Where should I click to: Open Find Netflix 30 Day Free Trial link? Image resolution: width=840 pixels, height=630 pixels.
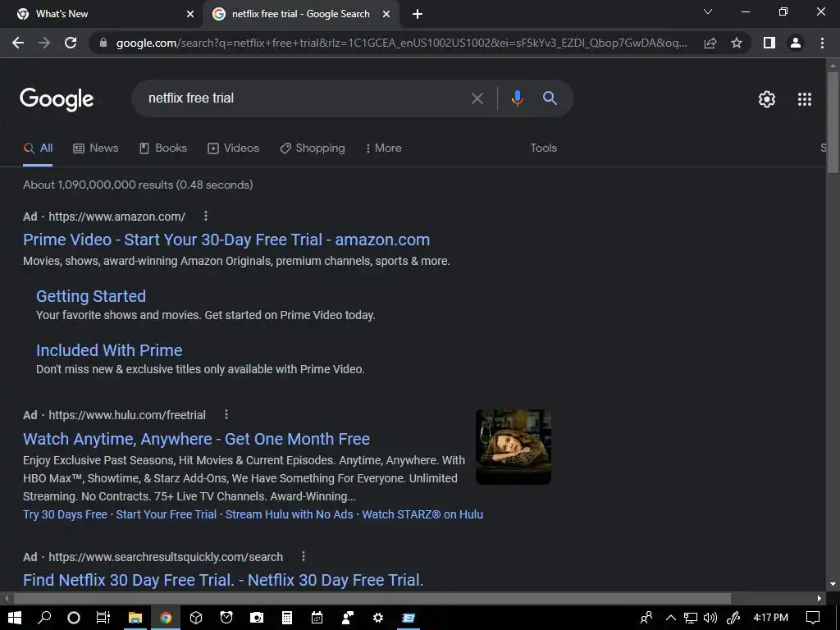(223, 580)
